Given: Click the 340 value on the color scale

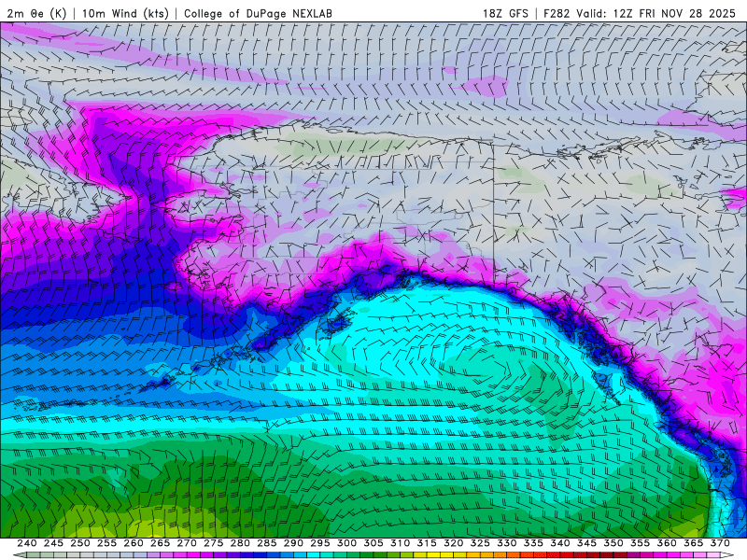Looking at the screenshot, I should click(x=560, y=543).
